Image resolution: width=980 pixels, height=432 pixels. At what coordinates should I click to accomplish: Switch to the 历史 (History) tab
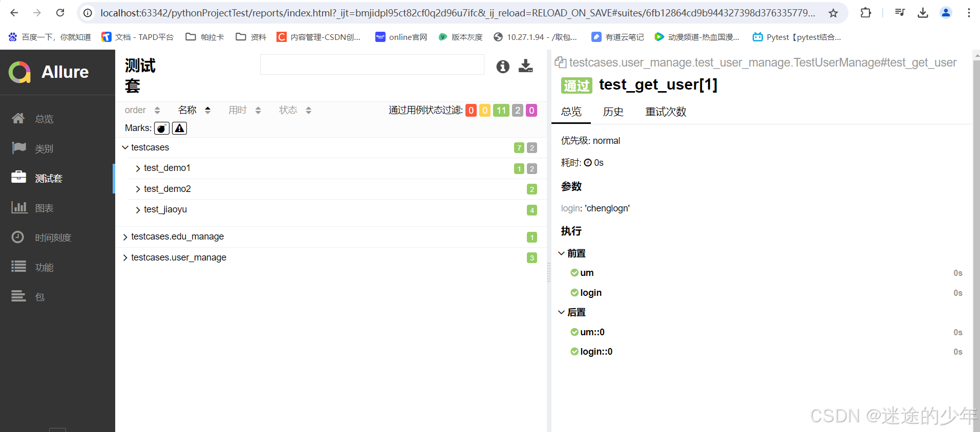click(x=613, y=112)
